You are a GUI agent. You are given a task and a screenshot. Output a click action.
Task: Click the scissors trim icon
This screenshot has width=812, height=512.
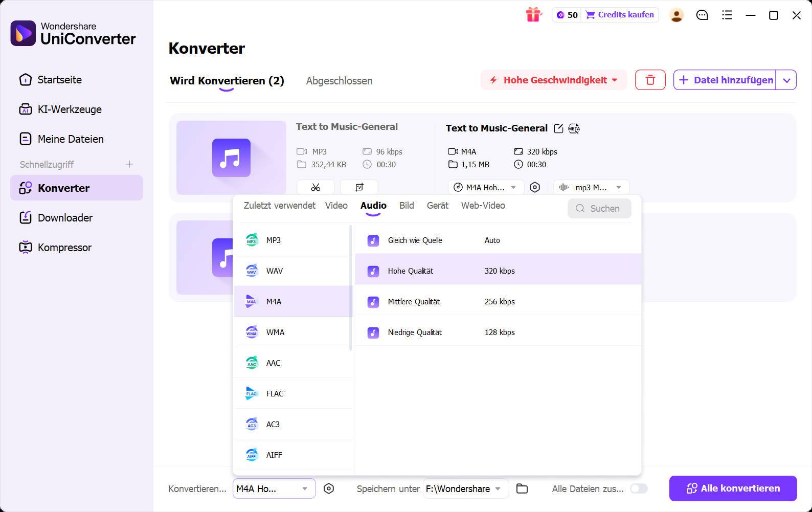[x=315, y=187]
